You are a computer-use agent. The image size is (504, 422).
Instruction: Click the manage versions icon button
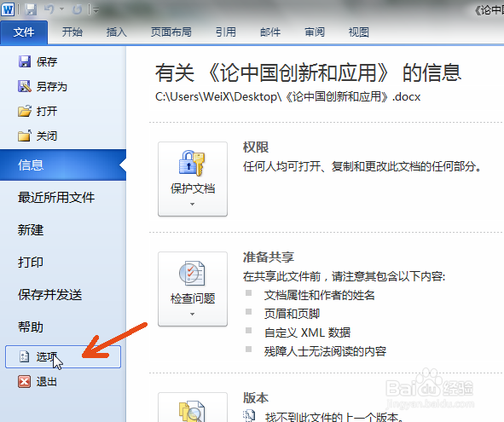[x=193, y=408]
